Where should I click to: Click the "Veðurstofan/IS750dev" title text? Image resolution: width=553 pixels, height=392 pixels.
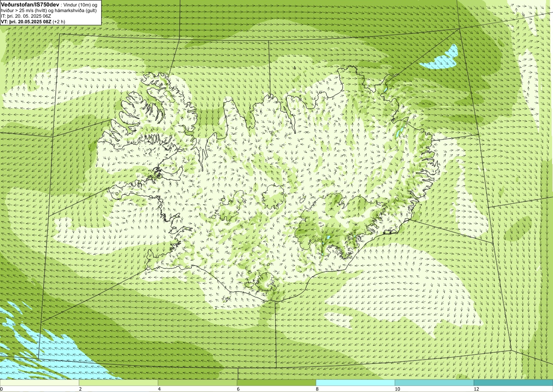(30, 4)
